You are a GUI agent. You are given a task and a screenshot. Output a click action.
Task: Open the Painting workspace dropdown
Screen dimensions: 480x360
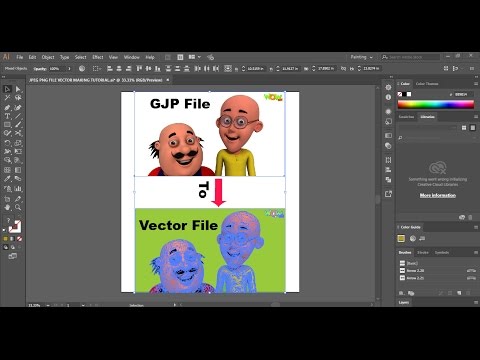pyautogui.click(x=361, y=57)
